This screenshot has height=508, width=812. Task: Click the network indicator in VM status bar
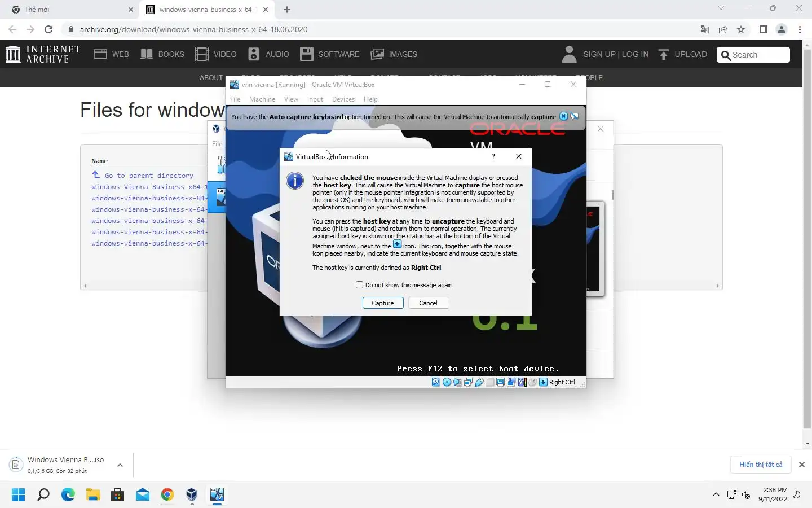point(468,382)
